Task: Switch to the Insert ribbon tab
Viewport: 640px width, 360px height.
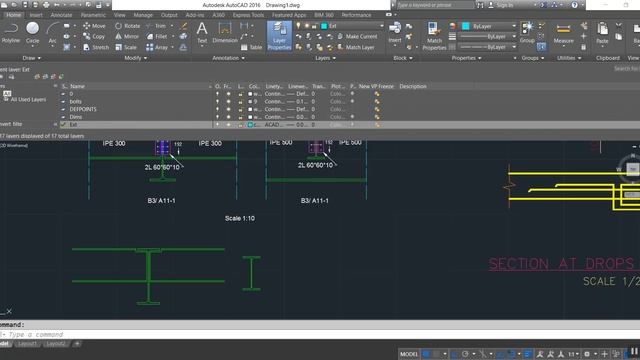Action: click(36, 15)
